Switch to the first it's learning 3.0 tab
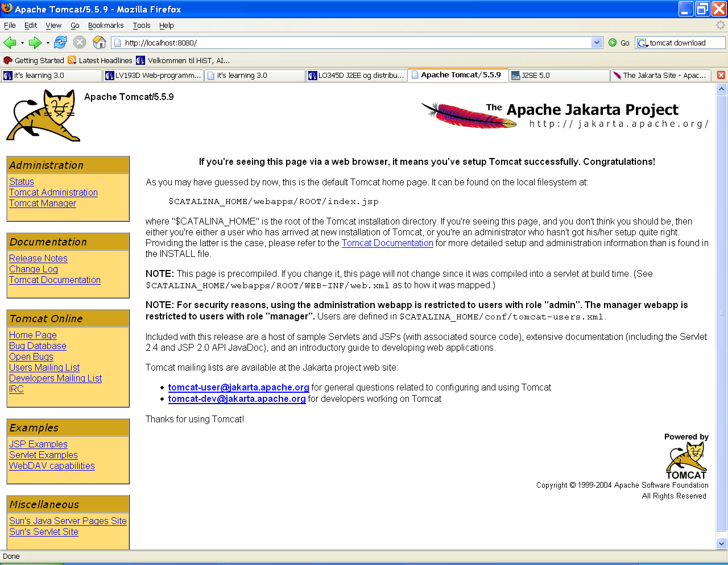The height and width of the screenshot is (565, 728). (x=51, y=75)
